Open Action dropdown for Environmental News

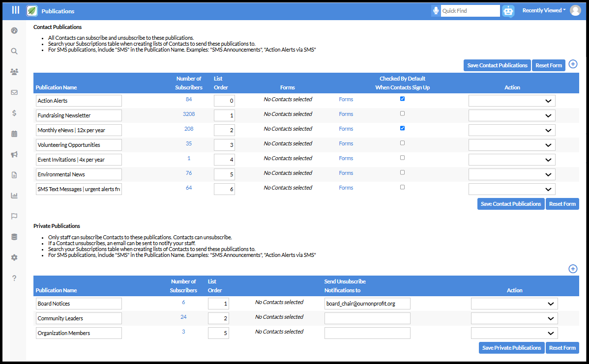512,174
